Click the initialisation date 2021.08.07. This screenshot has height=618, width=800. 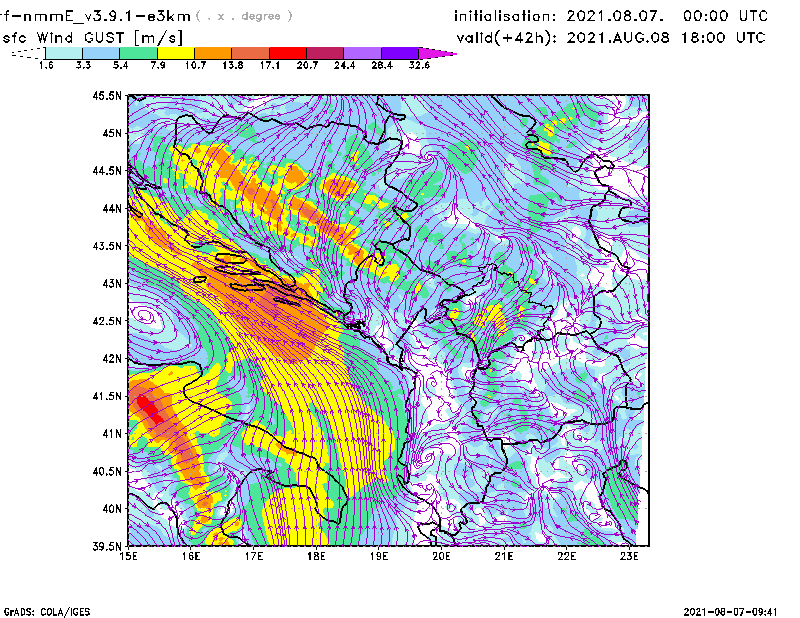tap(615, 16)
